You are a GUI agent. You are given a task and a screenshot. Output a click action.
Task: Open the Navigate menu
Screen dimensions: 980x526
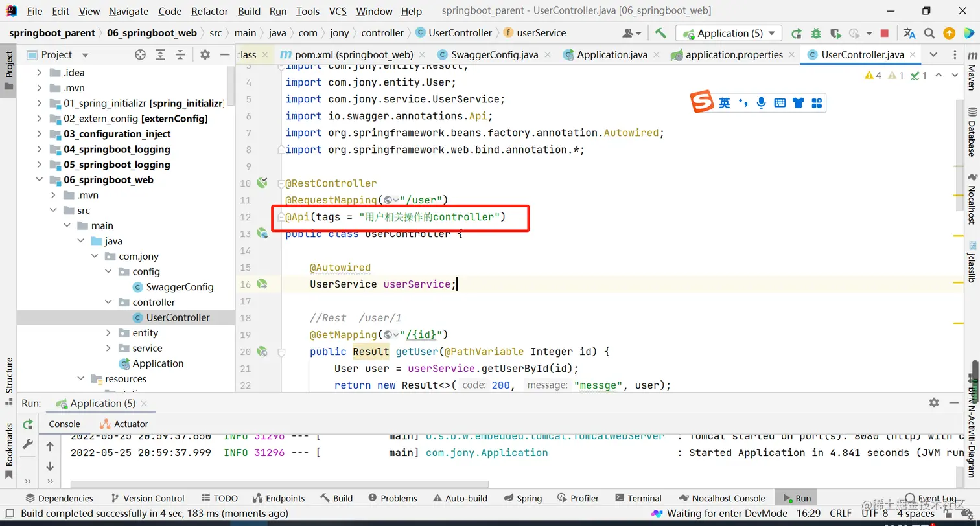pyautogui.click(x=128, y=11)
